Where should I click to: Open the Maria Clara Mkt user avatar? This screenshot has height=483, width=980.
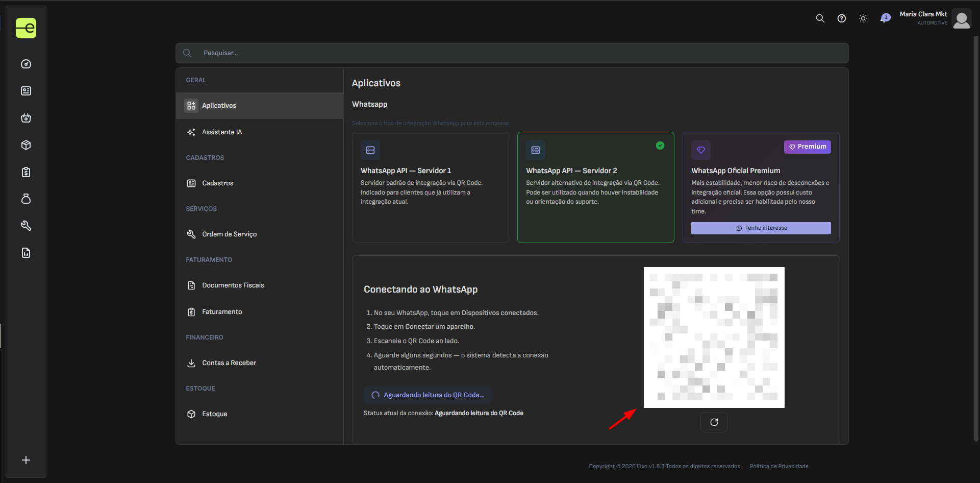tap(962, 19)
